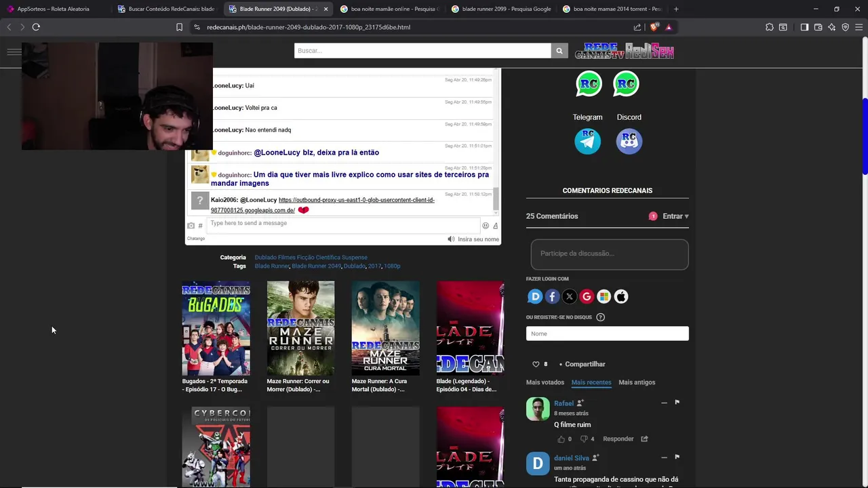Open the Discord RC server icon
This screenshot has height=488, width=868.
(629, 141)
